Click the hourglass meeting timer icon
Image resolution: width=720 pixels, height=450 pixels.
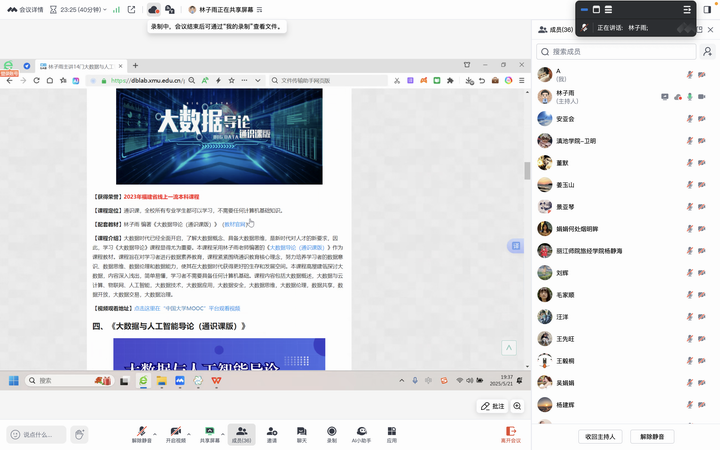[53, 10]
